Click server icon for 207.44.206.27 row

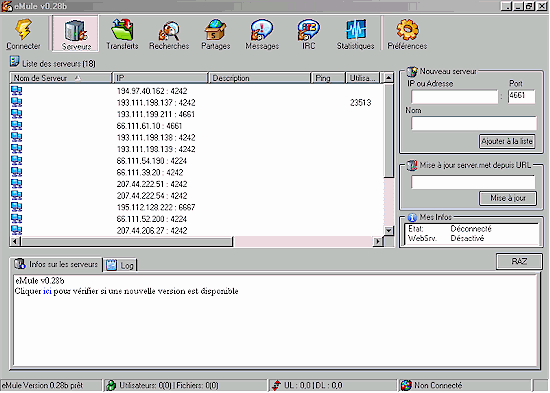click(x=16, y=230)
